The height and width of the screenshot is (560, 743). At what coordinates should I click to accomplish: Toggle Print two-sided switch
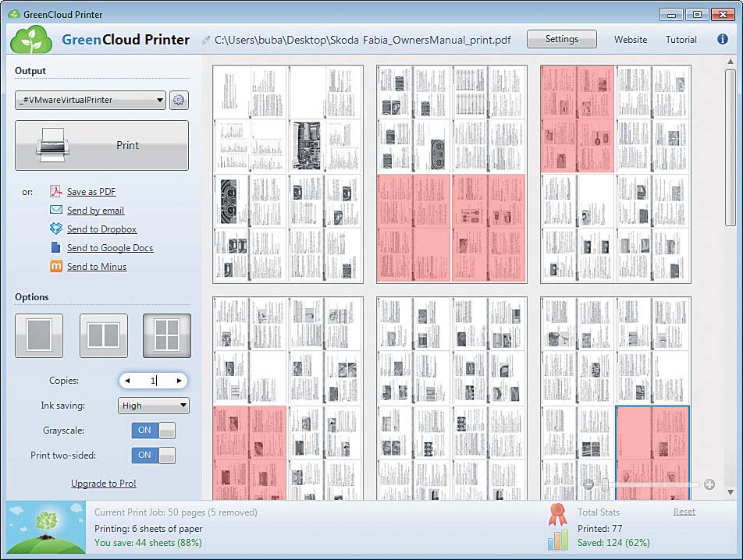[x=153, y=455]
